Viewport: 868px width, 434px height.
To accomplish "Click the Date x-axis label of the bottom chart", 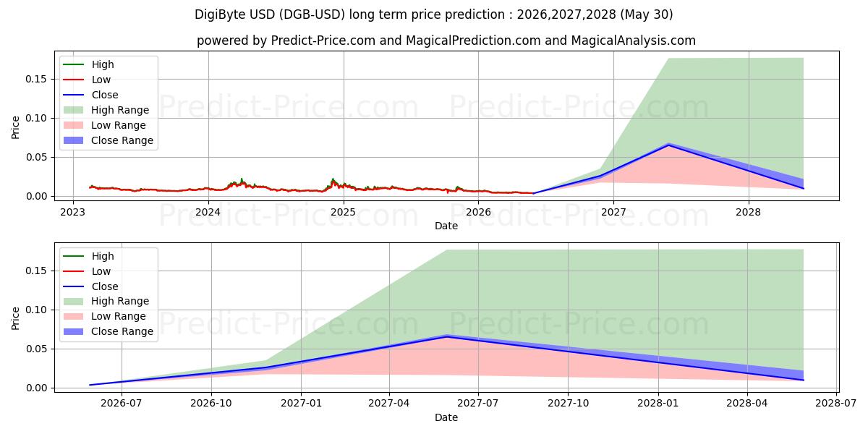I will point(446,417).
